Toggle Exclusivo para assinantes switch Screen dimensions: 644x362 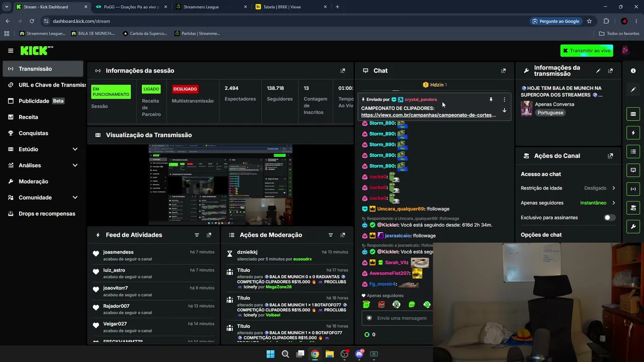(609, 218)
